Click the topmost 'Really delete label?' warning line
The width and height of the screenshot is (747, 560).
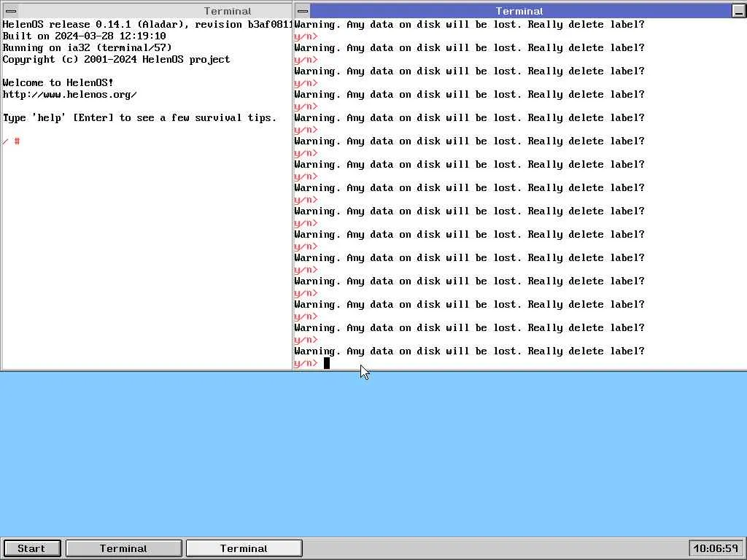point(469,24)
